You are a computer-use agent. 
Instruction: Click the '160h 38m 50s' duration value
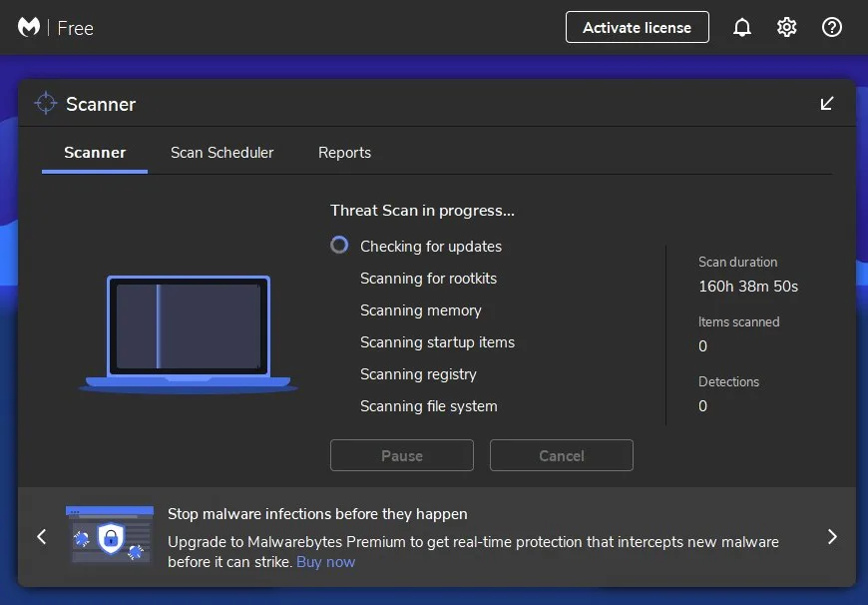coord(748,287)
